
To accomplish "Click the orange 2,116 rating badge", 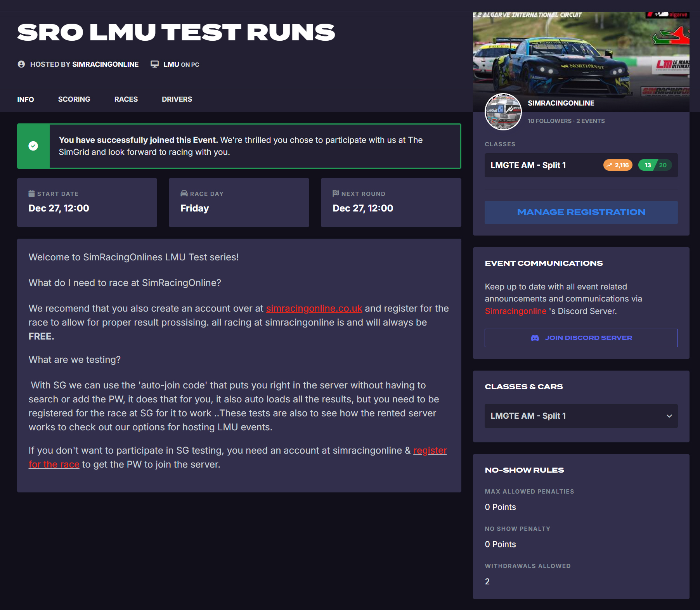I will click(x=618, y=165).
